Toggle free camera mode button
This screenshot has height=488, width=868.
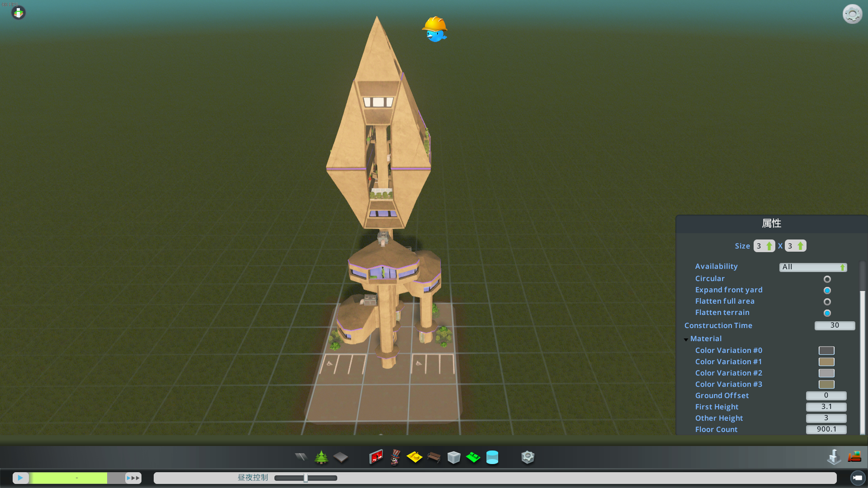pos(858,478)
